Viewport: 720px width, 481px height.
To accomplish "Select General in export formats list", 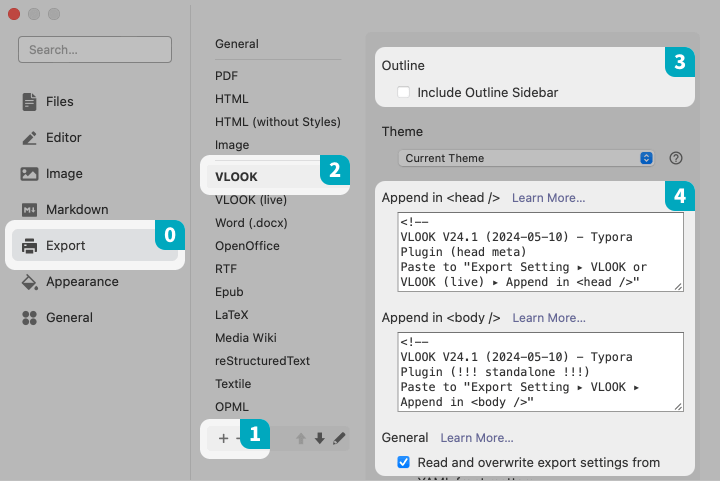I will coord(237,44).
